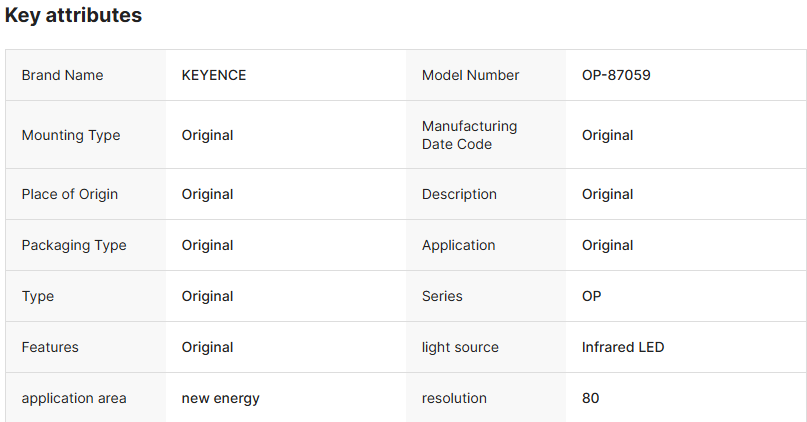Click the "Application" label cell
807x422 pixels.
tap(458, 245)
